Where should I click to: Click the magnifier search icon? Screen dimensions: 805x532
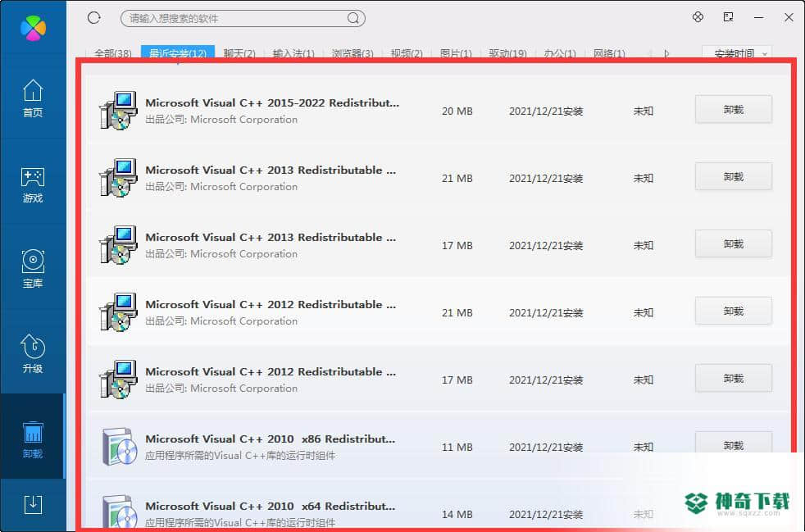pyautogui.click(x=353, y=19)
